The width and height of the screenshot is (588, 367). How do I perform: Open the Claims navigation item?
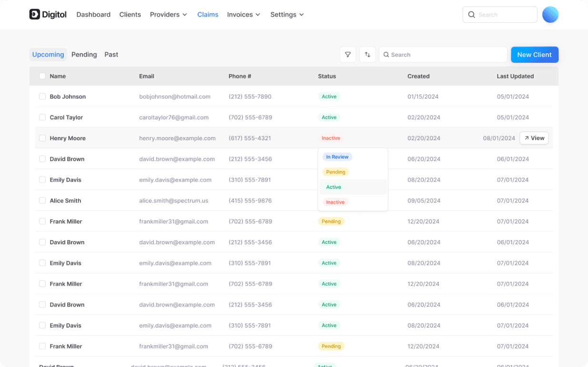(208, 15)
